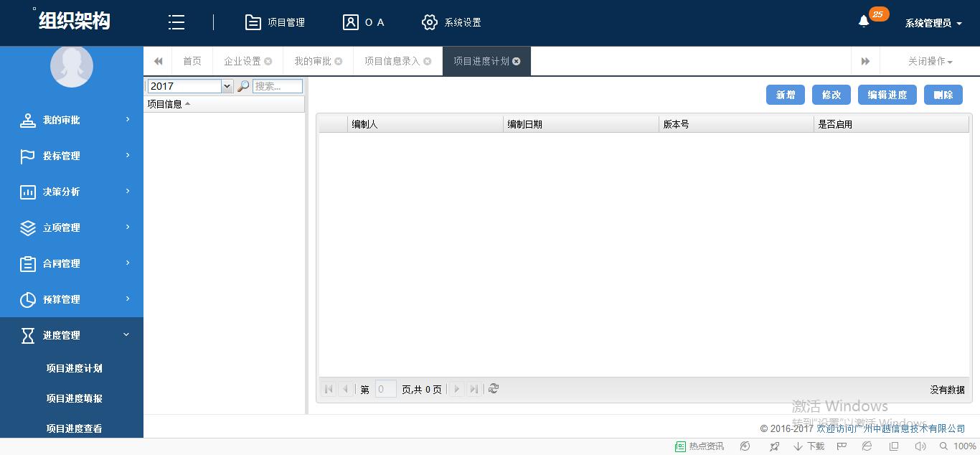Image resolution: width=980 pixels, height=455 pixels.
Task: Close the 我的审批 tab
Action: click(339, 62)
